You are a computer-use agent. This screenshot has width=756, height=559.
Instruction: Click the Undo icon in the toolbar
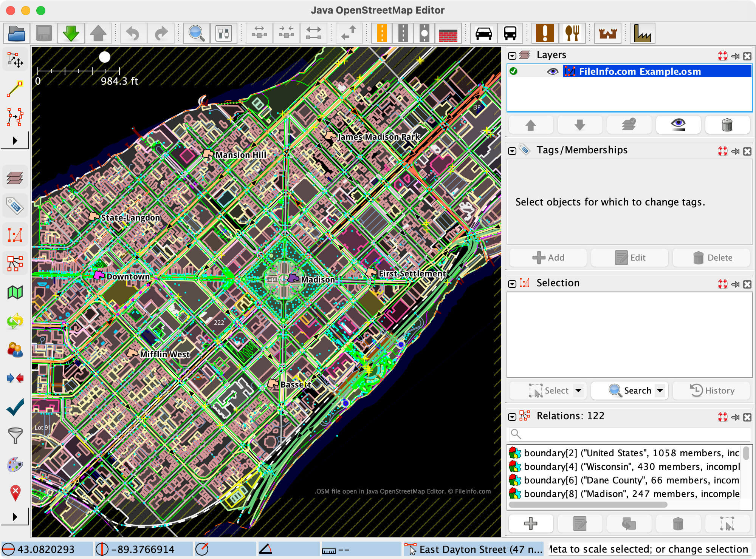point(133,33)
